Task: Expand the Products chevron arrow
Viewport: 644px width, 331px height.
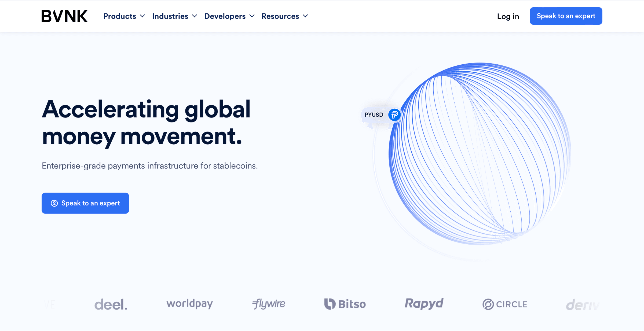Action: click(x=142, y=16)
